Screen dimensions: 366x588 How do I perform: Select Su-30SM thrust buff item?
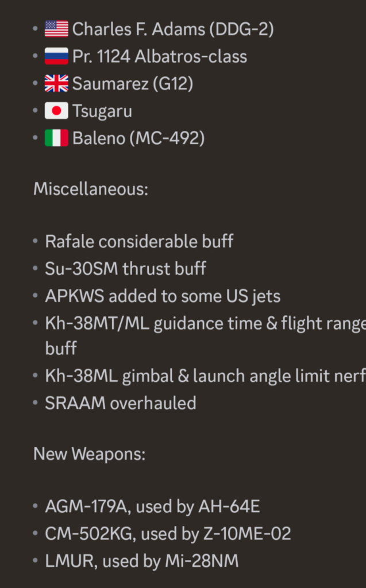click(125, 269)
